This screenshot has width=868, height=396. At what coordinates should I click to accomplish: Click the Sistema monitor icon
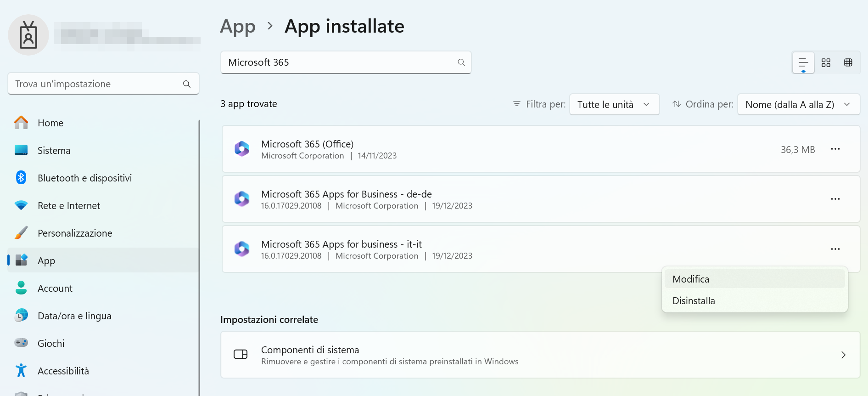[21, 150]
